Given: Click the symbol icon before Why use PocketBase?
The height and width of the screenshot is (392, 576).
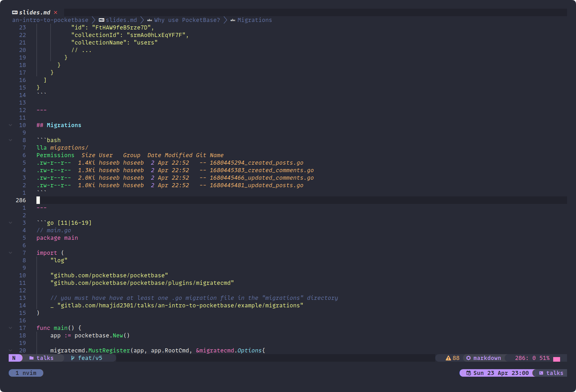Looking at the screenshot, I should 150,20.
